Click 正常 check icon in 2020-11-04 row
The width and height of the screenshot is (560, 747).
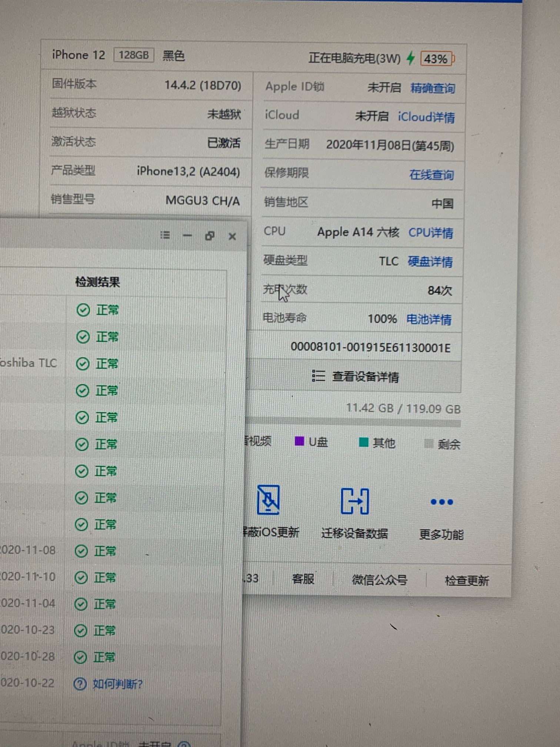(x=80, y=604)
